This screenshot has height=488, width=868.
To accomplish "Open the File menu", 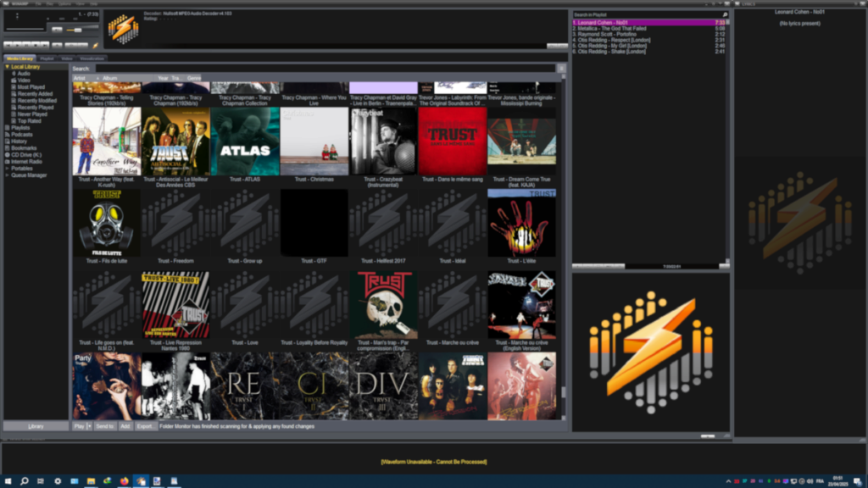I will [x=38, y=4].
